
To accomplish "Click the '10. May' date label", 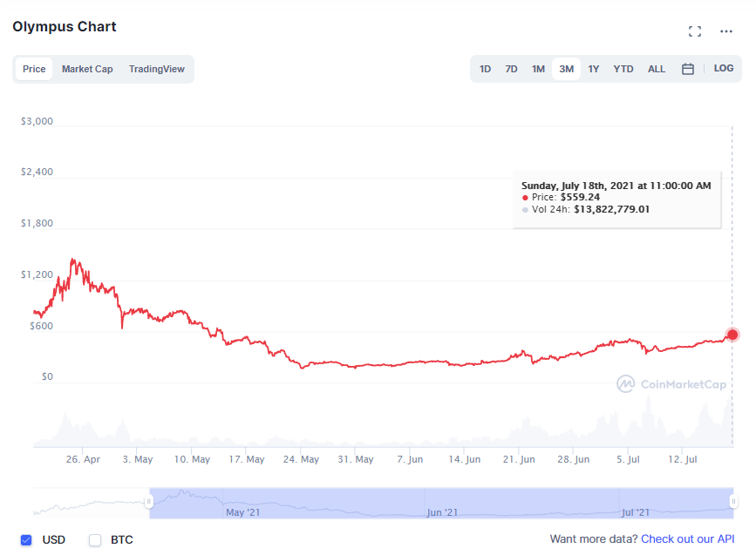I will tap(192, 460).
